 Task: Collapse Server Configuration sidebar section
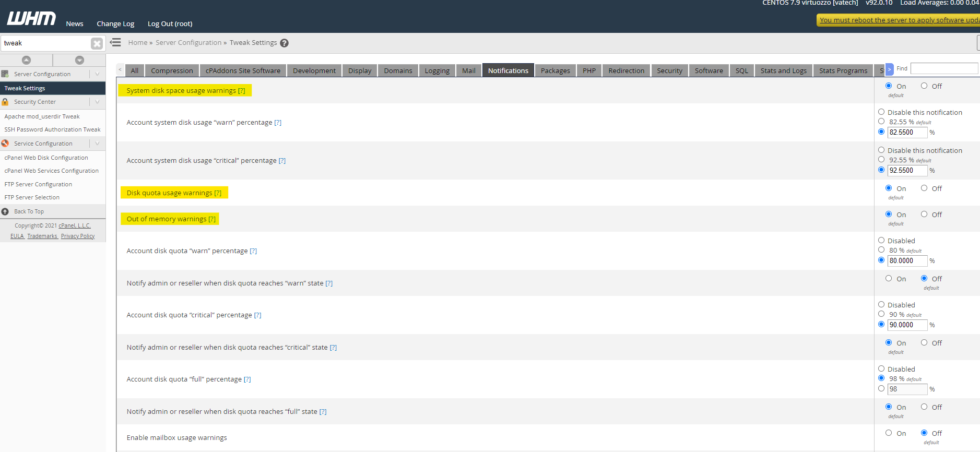tap(97, 74)
